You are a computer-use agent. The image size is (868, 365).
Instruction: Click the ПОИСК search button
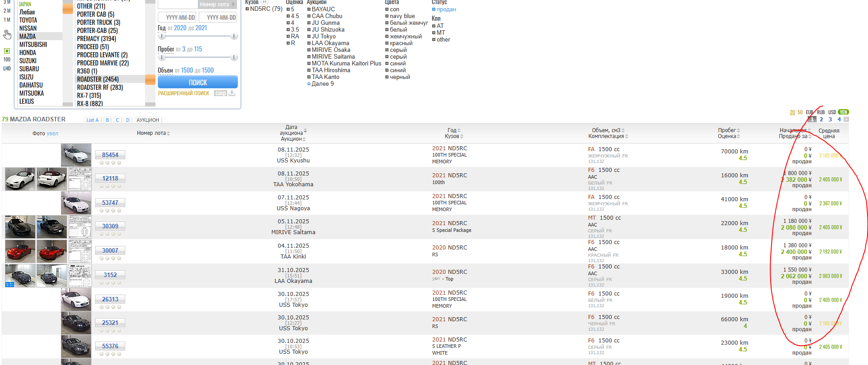click(x=197, y=83)
